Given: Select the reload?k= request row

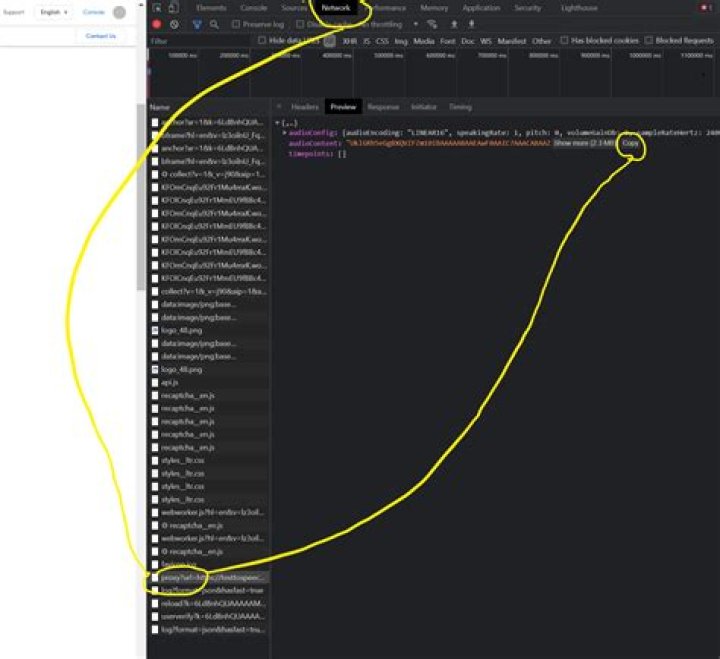Looking at the screenshot, I should [x=209, y=603].
